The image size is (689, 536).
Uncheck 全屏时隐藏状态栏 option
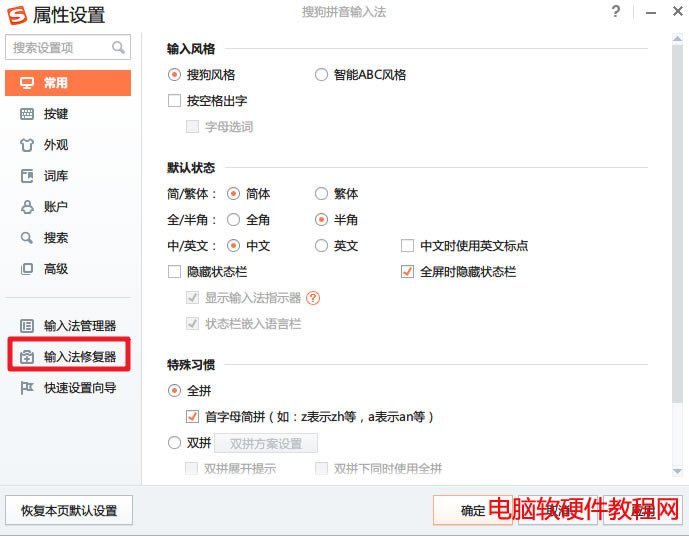(x=407, y=272)
